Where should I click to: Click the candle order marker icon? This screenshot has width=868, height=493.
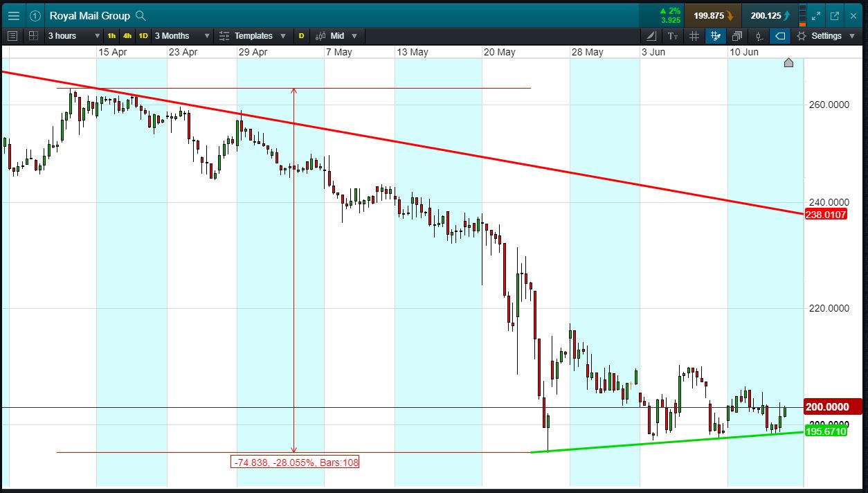click(x=759, y=36)
